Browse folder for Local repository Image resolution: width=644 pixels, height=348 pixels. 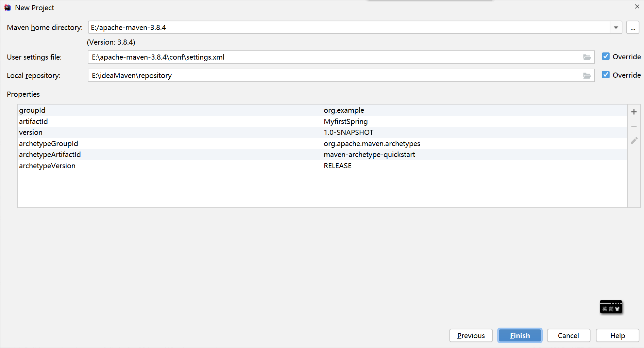coord(587,76)
